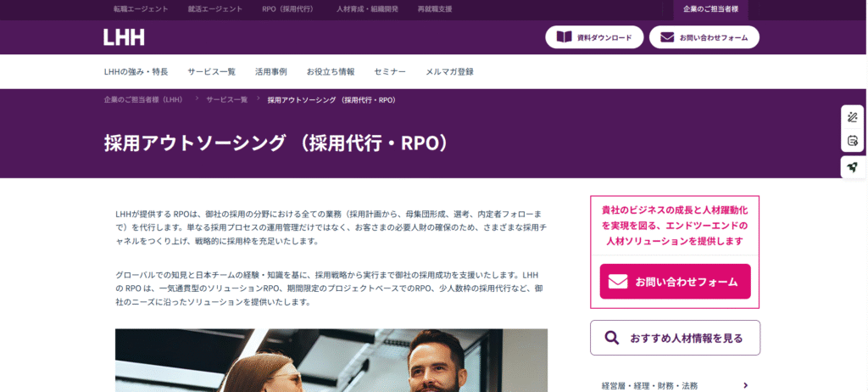Click the envelope icon in the header's お問い合わせフォーム button
The image size is (868, 392).
point(668,37)
